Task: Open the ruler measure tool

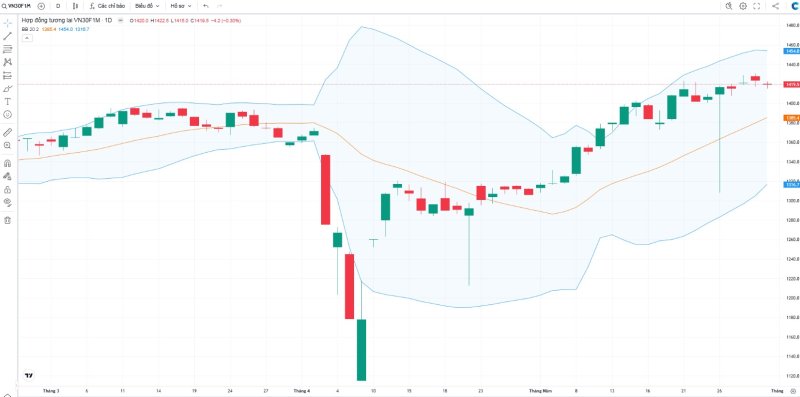Action: (8, 132)
